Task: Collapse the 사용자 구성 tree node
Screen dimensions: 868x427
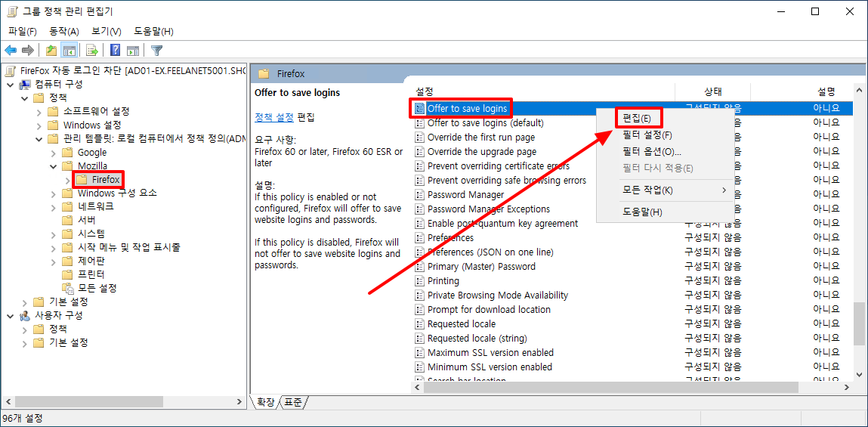Action: point(11,316)
